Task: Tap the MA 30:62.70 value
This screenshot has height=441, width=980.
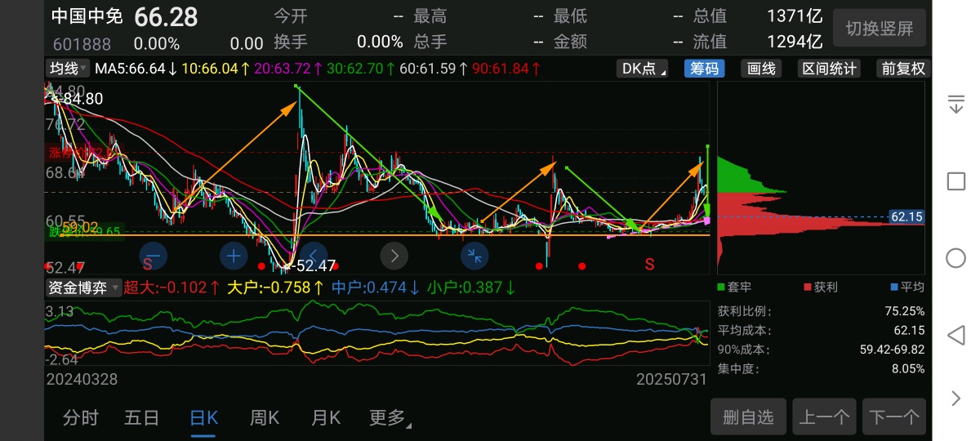Action: [362, 69]
